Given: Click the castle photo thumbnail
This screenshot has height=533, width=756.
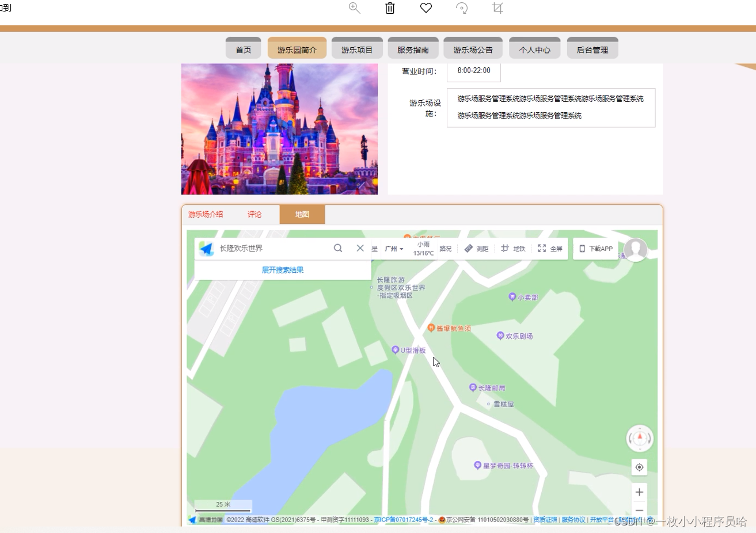Looking at the screenshot, I should tap(280, 129).
